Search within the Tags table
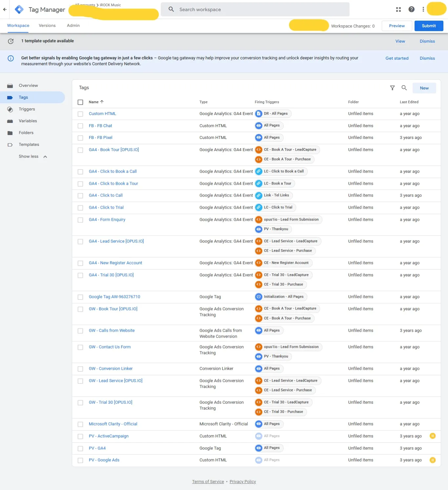The width and height of the screenshot is (448, 490). (x=404, y=88)
